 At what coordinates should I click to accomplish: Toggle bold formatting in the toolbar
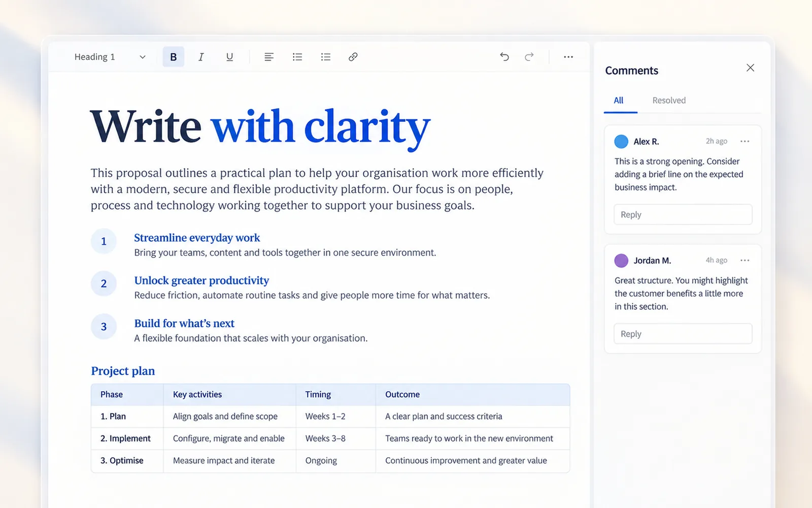(x=173, y=57)
